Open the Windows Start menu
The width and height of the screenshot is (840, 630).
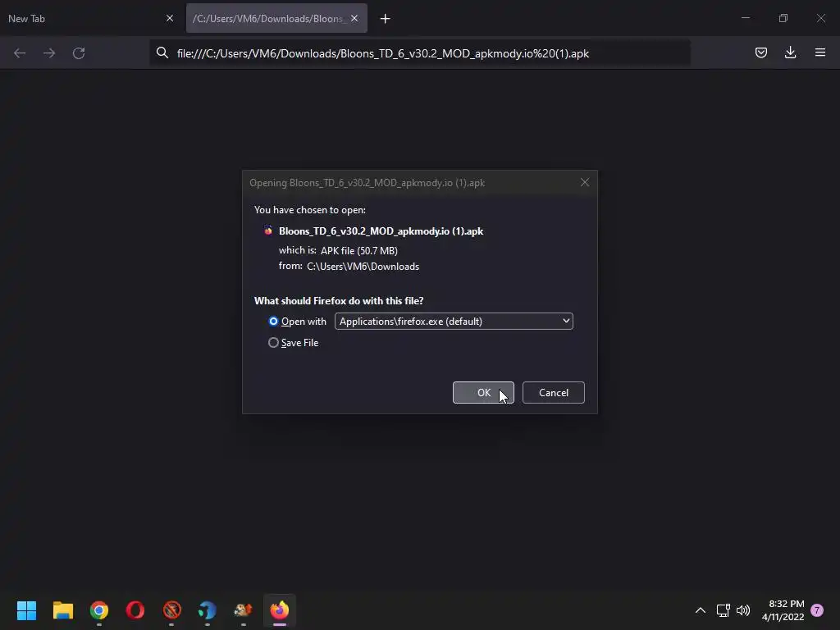[27, 610]
